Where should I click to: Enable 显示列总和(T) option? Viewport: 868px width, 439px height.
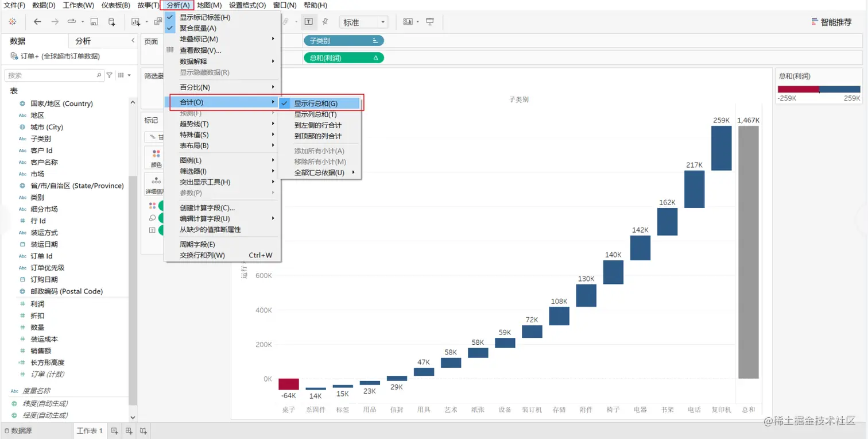(x=320, y=114)
